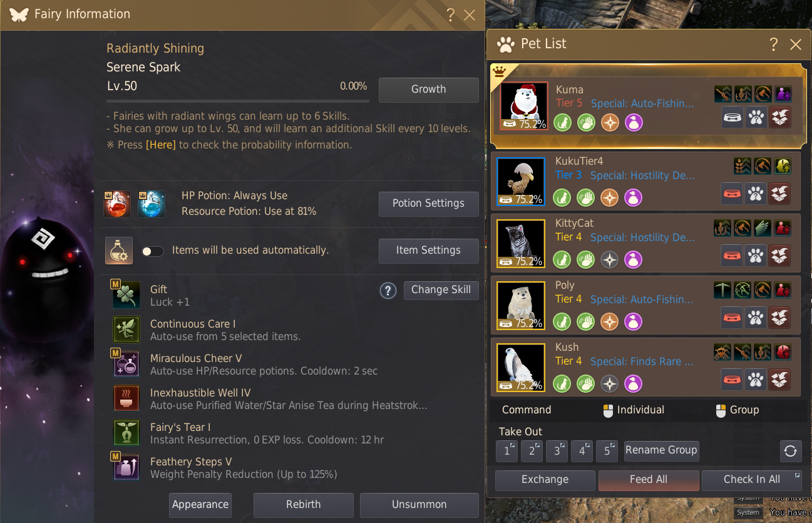Click Kuma's feed bowl icon

pos(732,117)
